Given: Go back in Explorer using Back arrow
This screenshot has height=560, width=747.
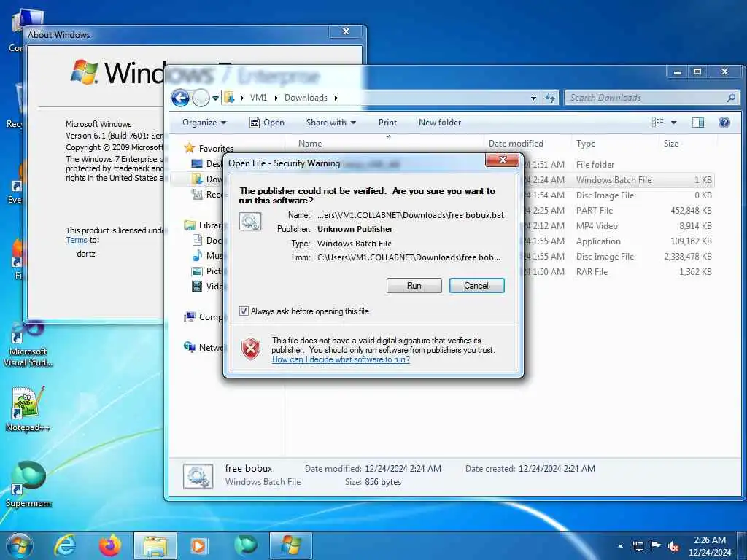Looking at the screenshot, I should 180,98.
